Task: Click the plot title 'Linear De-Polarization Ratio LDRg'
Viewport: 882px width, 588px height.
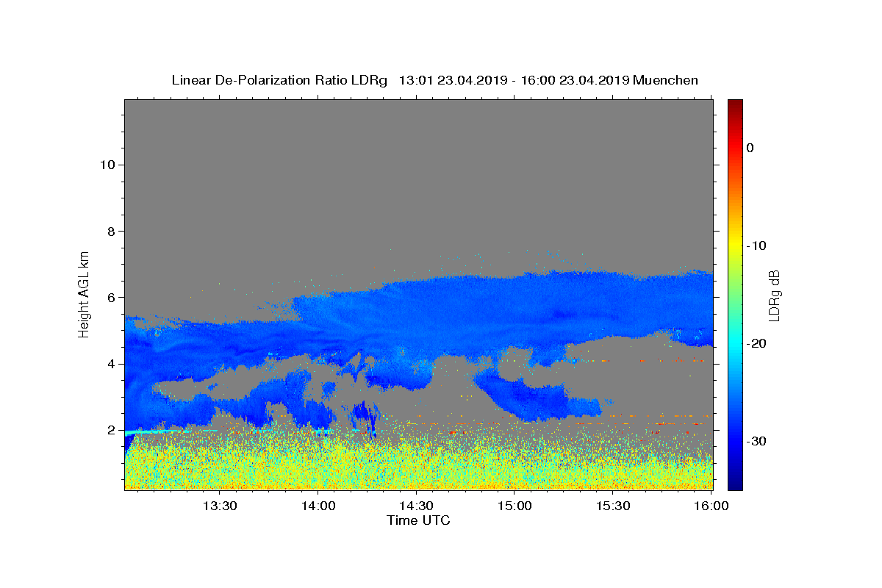Action: point(279,80)
